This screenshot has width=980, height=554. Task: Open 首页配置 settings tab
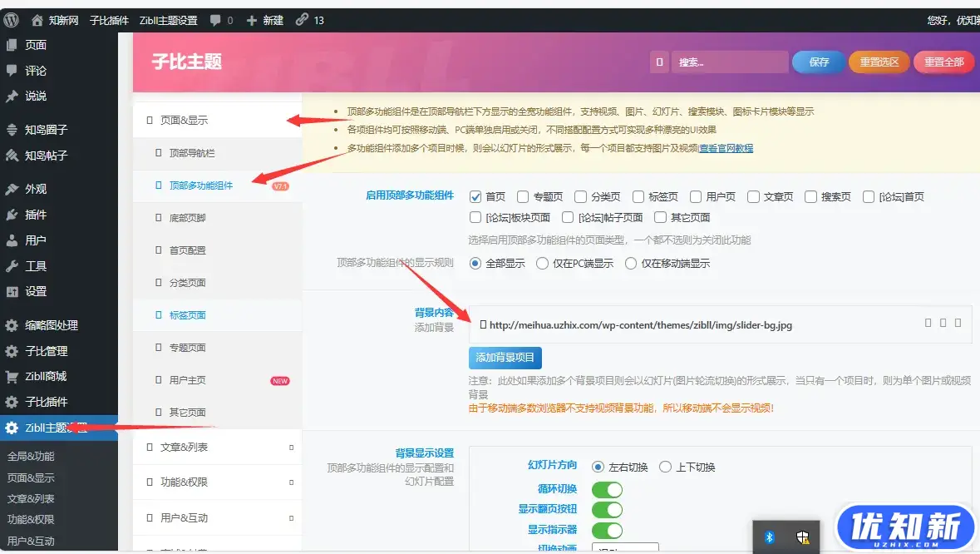[x=187, y=250]
